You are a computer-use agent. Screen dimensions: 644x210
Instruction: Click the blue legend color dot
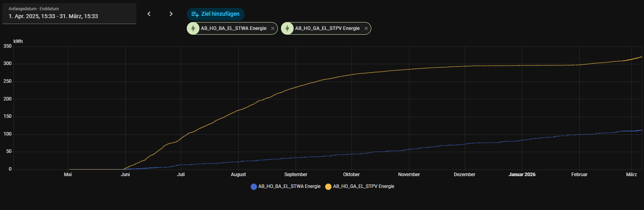coord(254,187)
